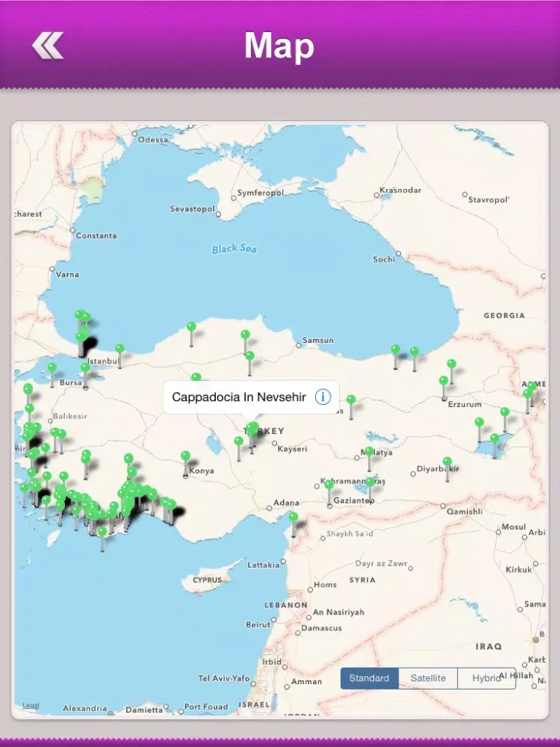
Task: Click the Black Sea label
Action: pos(234,249)
